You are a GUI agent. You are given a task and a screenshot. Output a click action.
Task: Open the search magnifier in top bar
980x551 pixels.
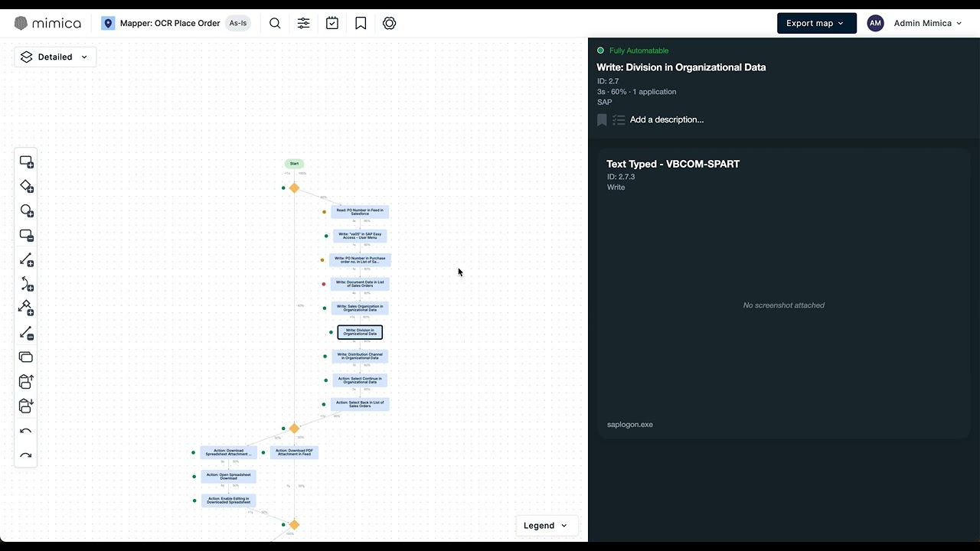[275, 23]
